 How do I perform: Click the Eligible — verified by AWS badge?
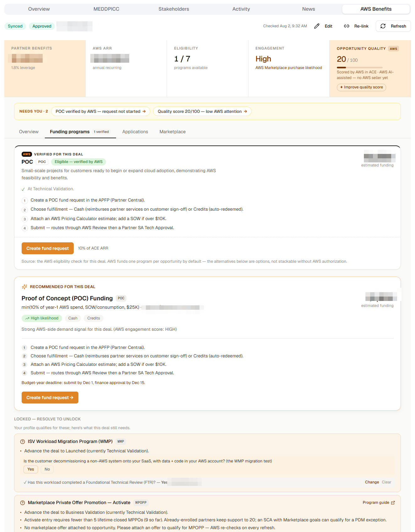pos(78,162)
